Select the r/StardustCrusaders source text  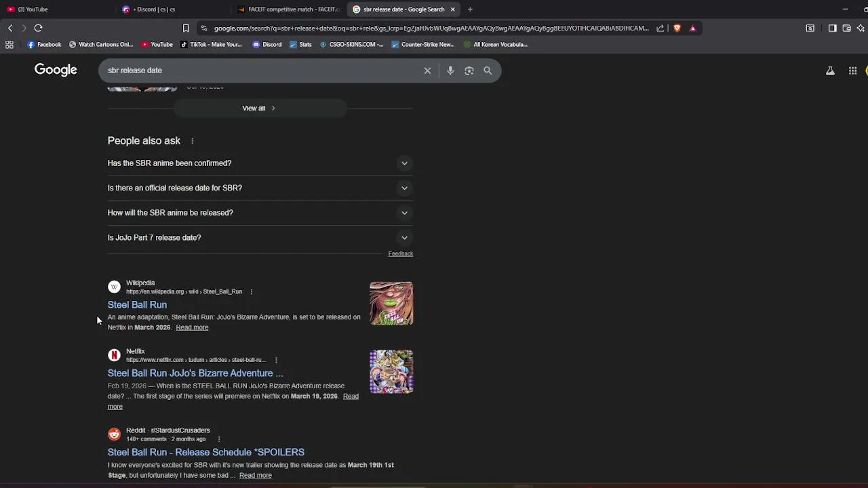tap(180, 430)
